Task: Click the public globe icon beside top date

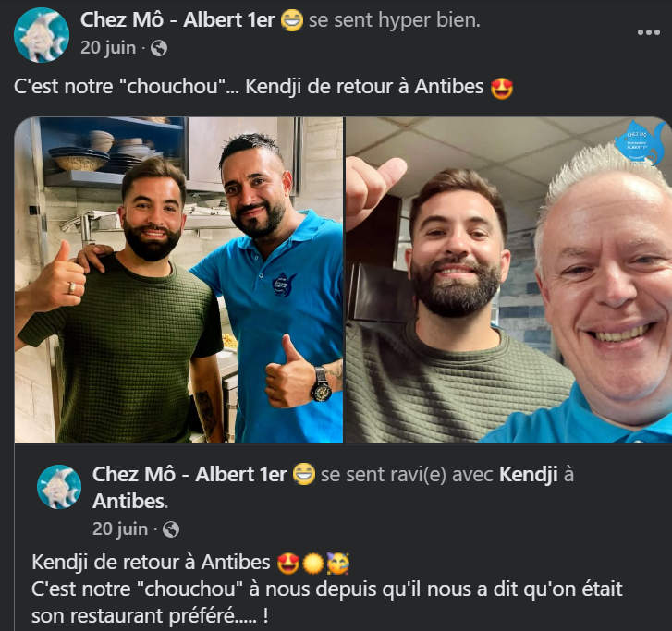Action: [159, 48]
